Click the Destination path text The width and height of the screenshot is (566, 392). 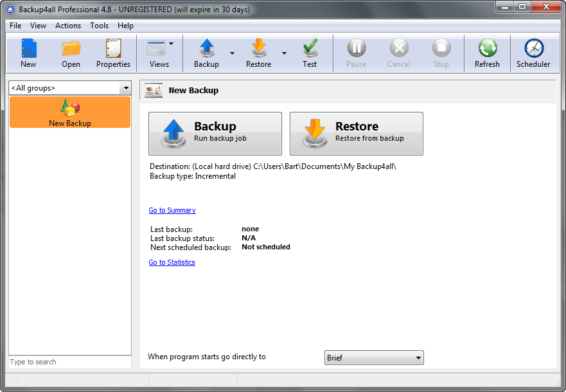[x=273, y=166]
